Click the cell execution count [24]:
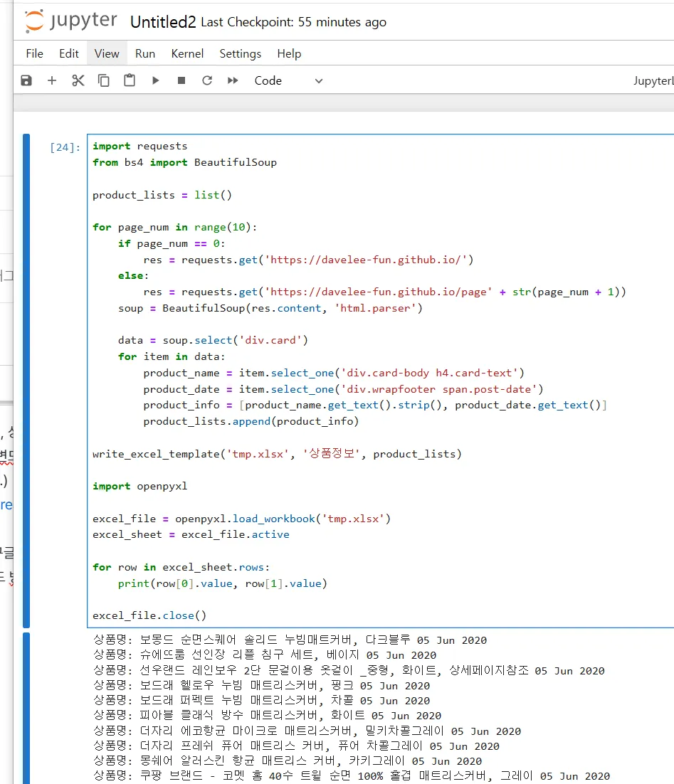 (x=65, y=147)
